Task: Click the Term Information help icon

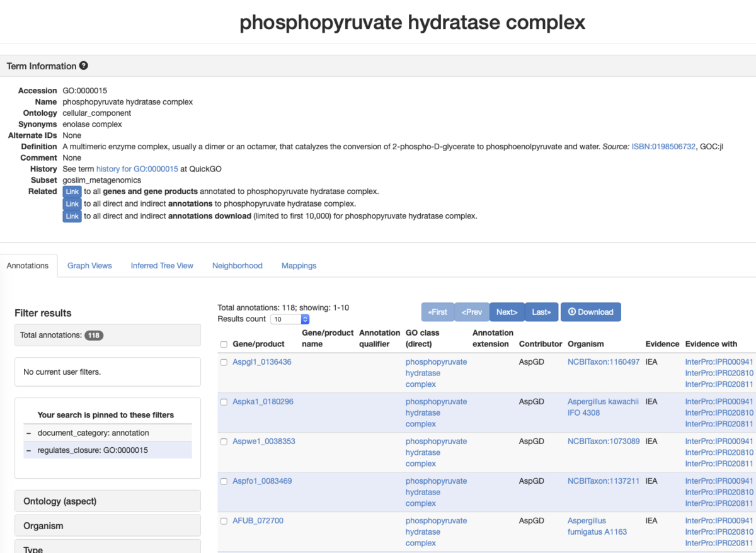Action: click(x=84, y=66)
